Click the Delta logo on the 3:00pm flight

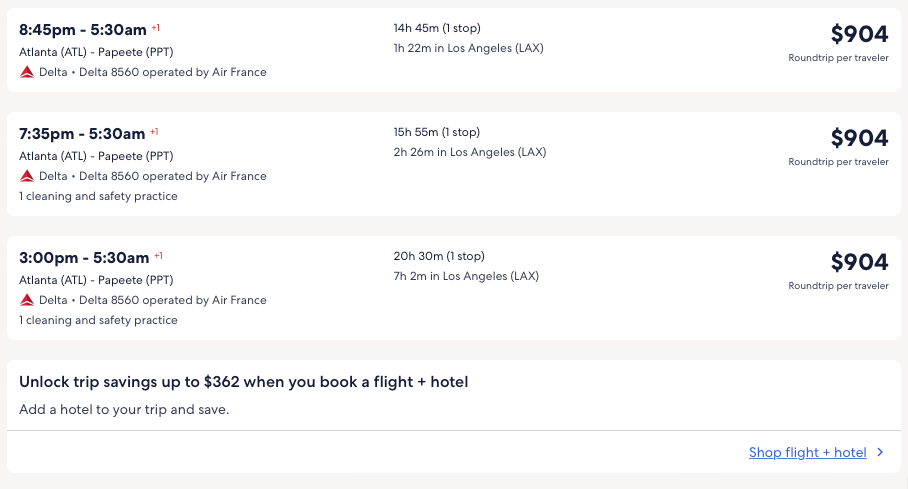point(27,300)
